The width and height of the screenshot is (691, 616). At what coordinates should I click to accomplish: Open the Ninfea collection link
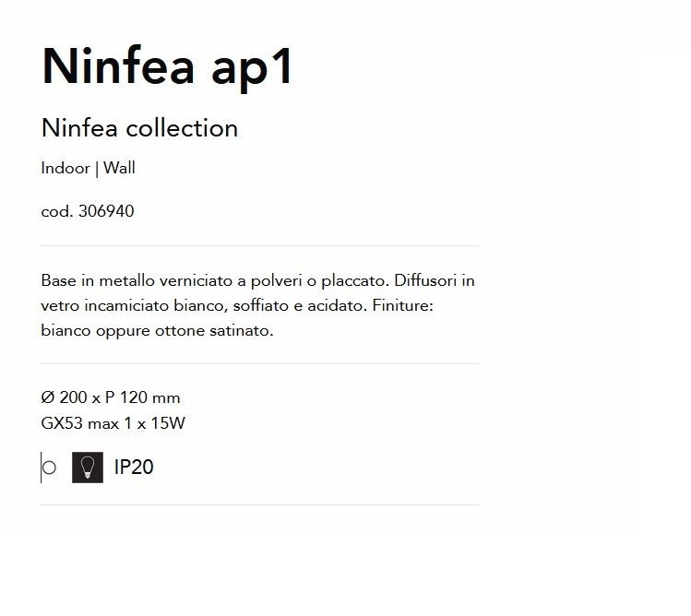tap(139, 128)
